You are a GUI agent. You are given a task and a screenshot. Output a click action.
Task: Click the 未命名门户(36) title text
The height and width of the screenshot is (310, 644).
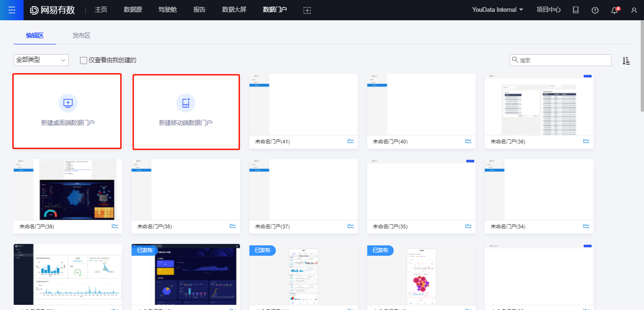(508, 142)
